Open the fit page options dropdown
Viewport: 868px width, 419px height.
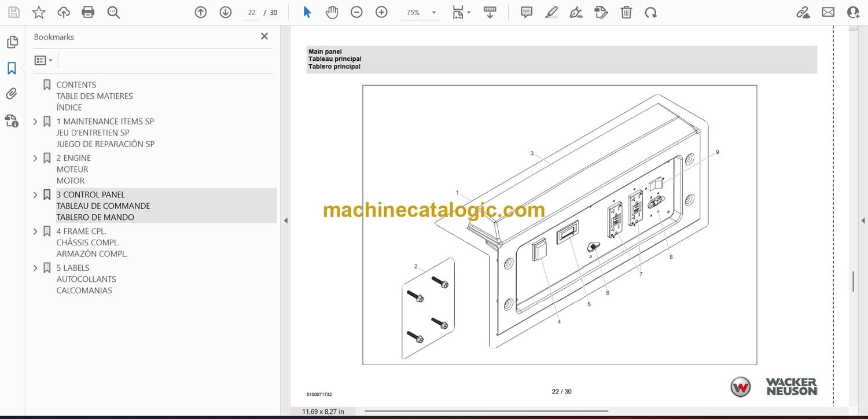pos(462,12)
